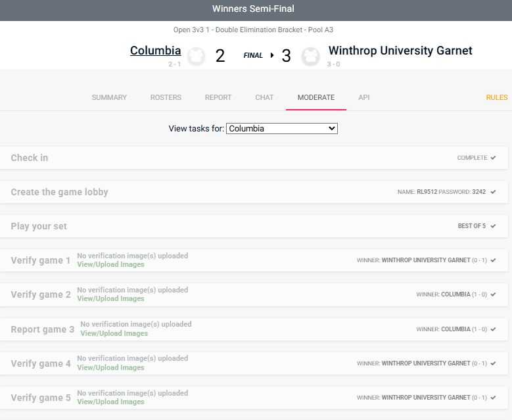The width and height of the screenshot is (512, 420).
Task: Click the BEST OF 5 label
Action: click(x=472, y=226)
